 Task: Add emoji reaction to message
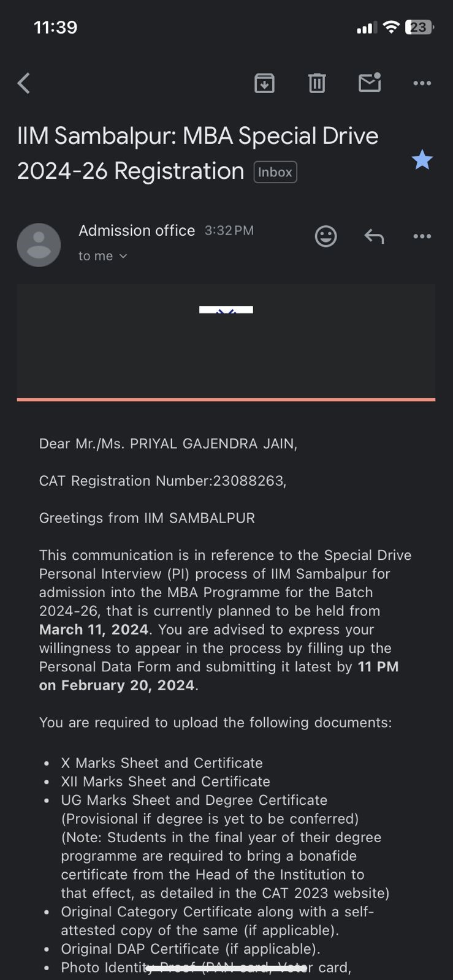pyautogui.click(x=325, y=236)
